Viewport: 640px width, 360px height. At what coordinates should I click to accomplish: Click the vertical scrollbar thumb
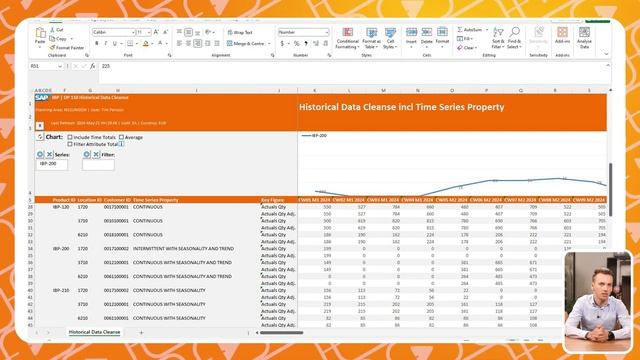click(x=611, y=189)
